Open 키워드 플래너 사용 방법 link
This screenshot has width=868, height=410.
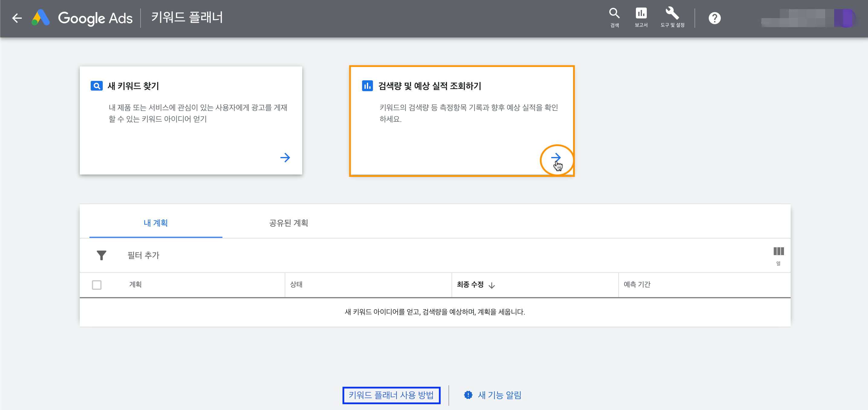[391, 395]
